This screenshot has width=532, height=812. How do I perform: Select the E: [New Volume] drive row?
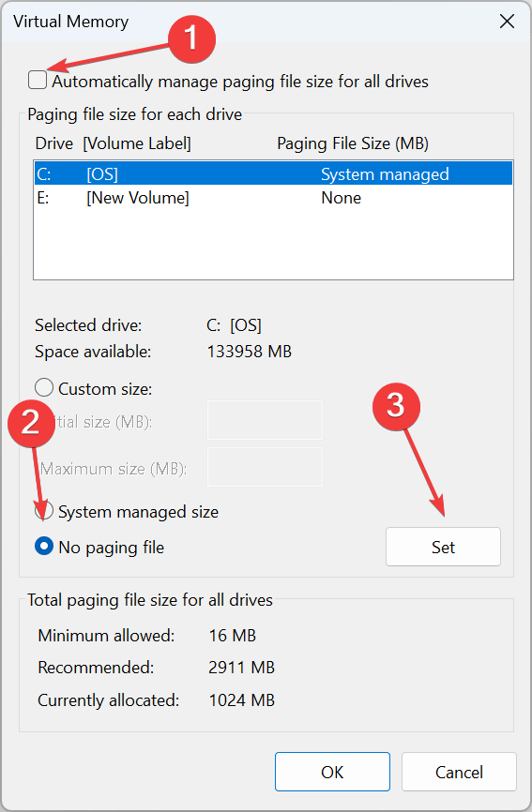[x=274, y=197]
